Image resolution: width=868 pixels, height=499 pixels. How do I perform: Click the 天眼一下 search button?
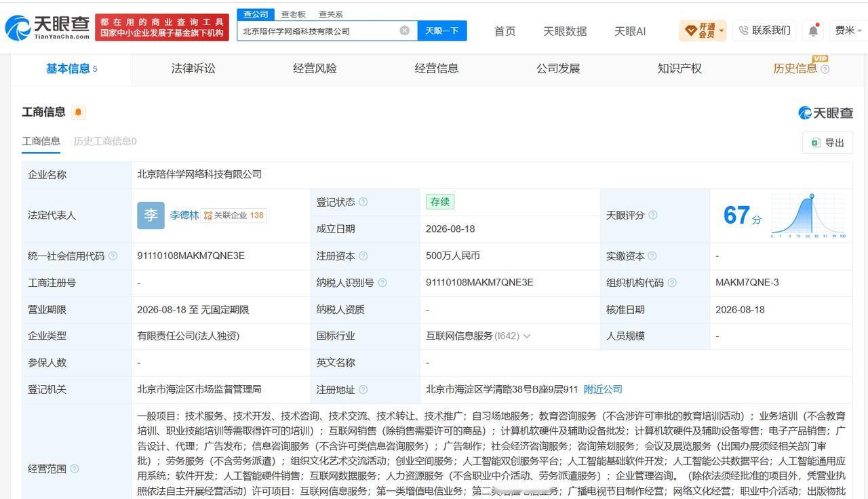[x=442, y=31]
